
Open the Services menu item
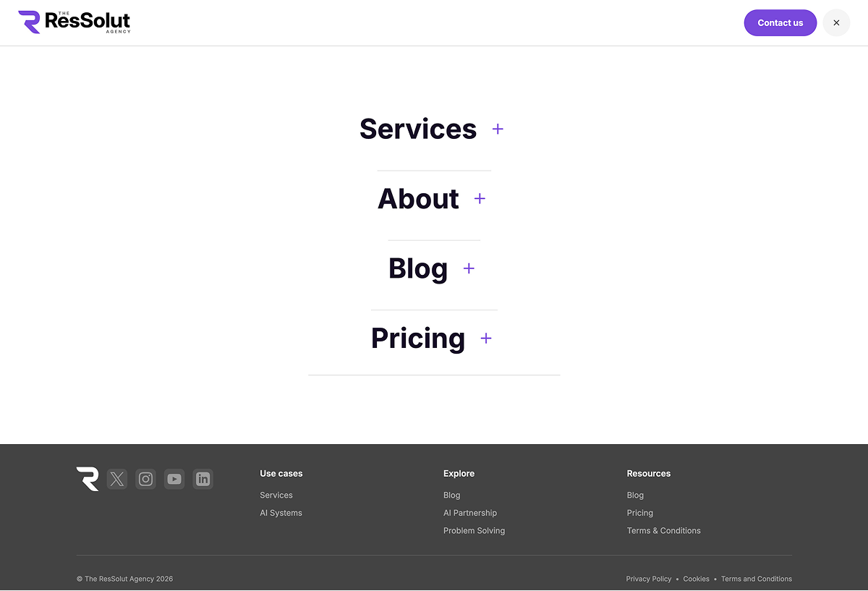418,129
